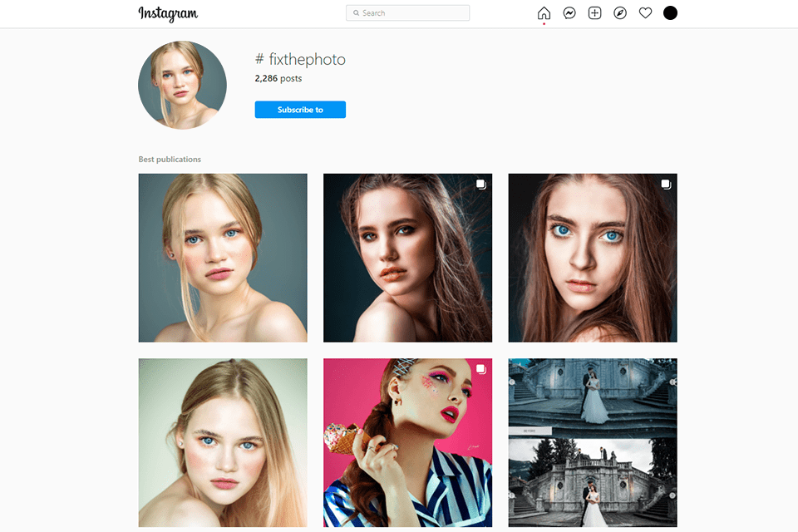Open the Explore compass icon
The image size is (798, 532).
coord(620,12)
